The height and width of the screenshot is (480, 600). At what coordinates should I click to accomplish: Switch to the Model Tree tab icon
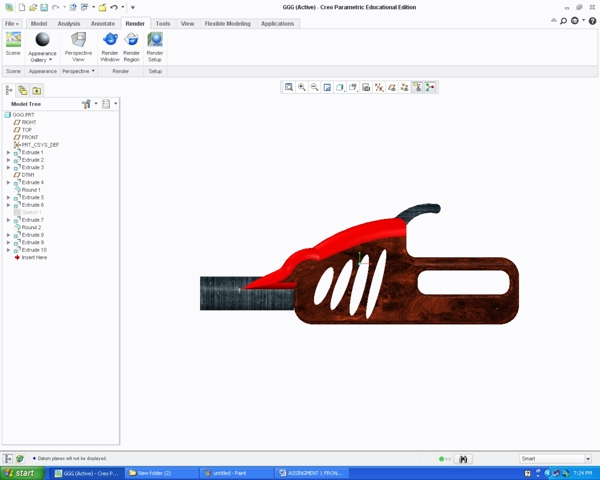(9, 90)
